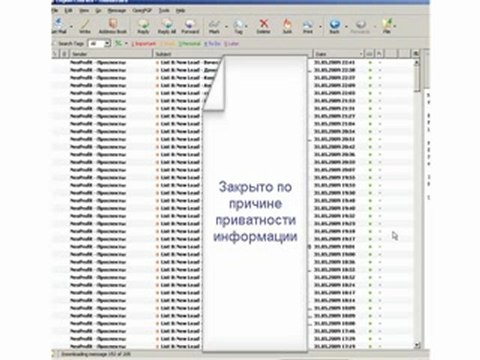This screenshot has height=360, width=480.
Task: Filter by the blue ToDo tag
Action: point(212,44)
